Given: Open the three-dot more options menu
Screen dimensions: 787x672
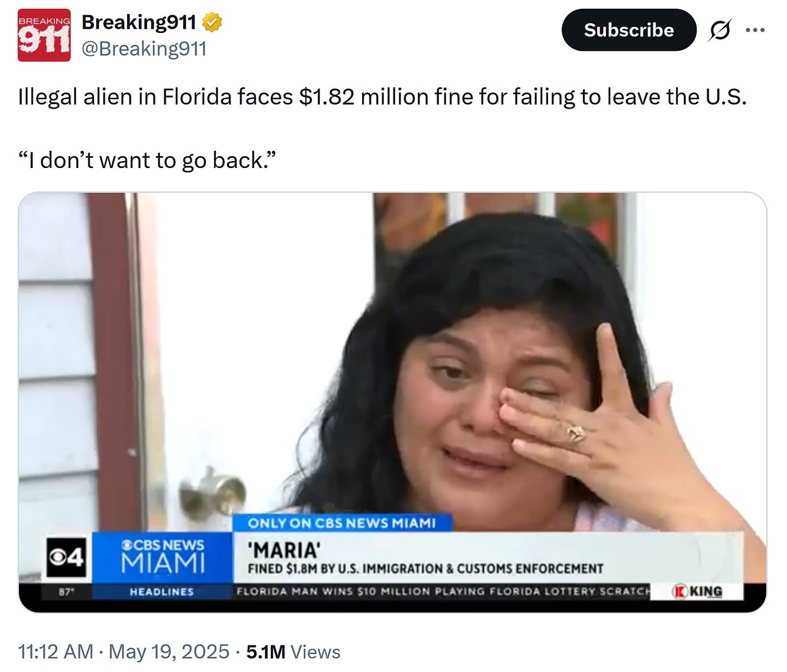Looking at the screenshot, I should [755, 30].
